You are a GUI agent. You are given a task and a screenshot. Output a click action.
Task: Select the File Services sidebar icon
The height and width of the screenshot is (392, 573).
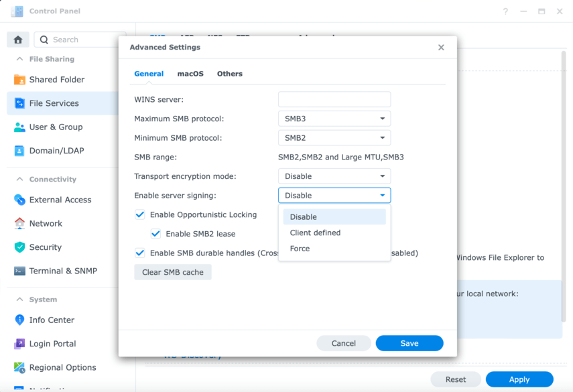tap(19, 103)
